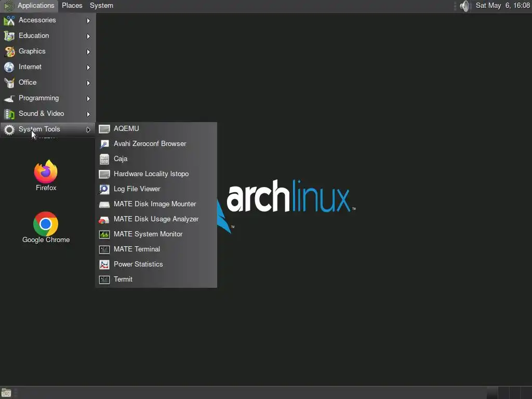
Task: Click the MATE System Monitor icon
Action: [104, 234]
